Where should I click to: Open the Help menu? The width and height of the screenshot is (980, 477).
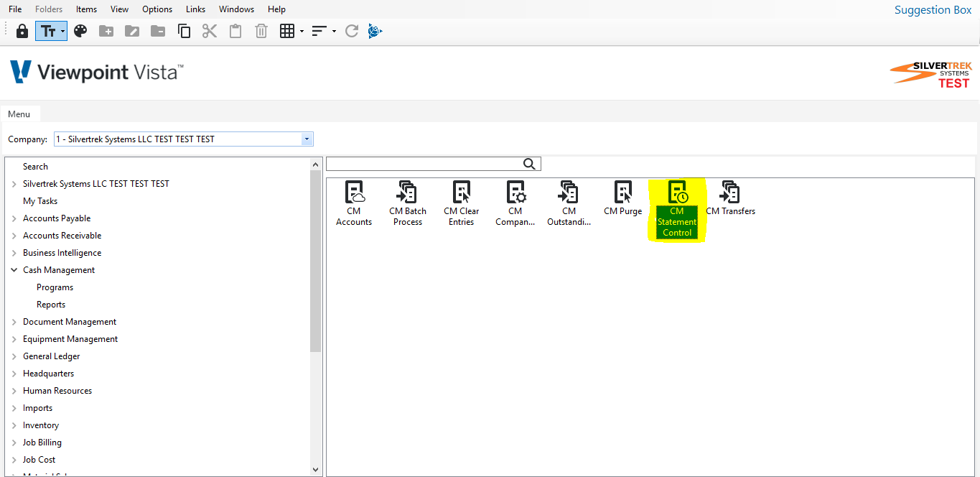click(x=276, y=9)
